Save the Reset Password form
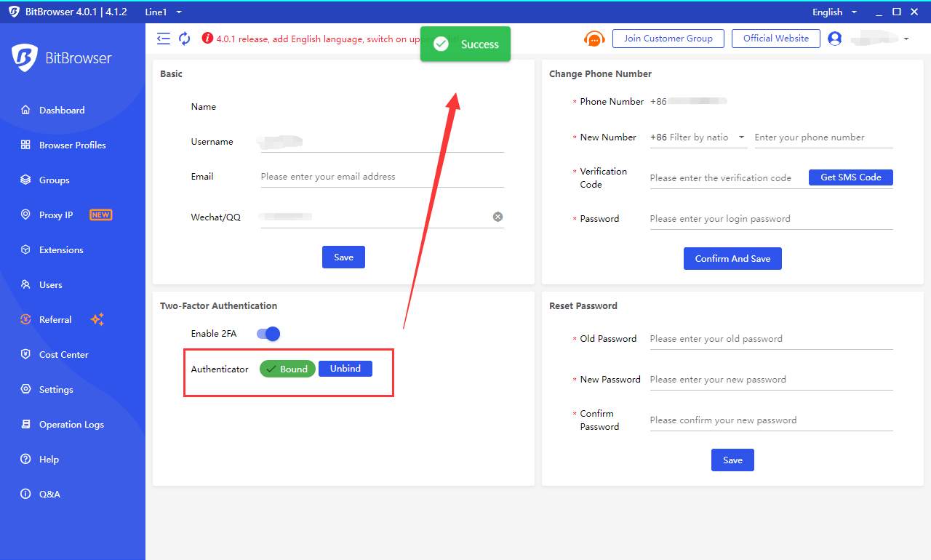The image size is (931, 560). pyautogui.click(x=732, y=460)
